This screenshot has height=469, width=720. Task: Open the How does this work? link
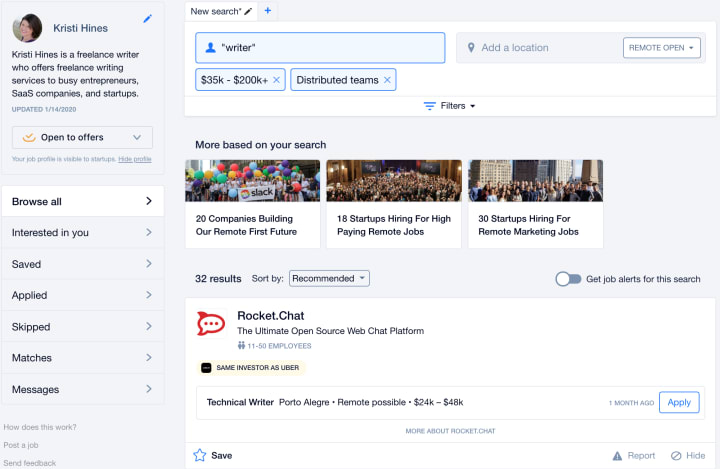(x=40, y=427)
